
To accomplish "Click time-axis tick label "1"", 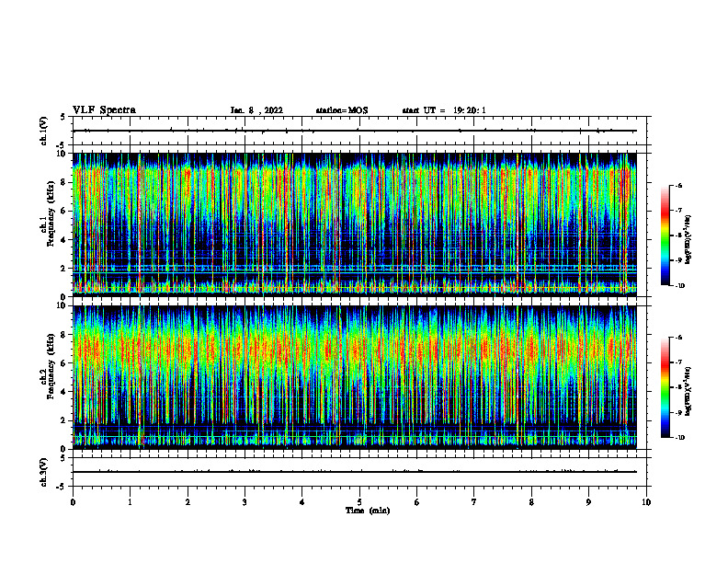I will [130, 502].
